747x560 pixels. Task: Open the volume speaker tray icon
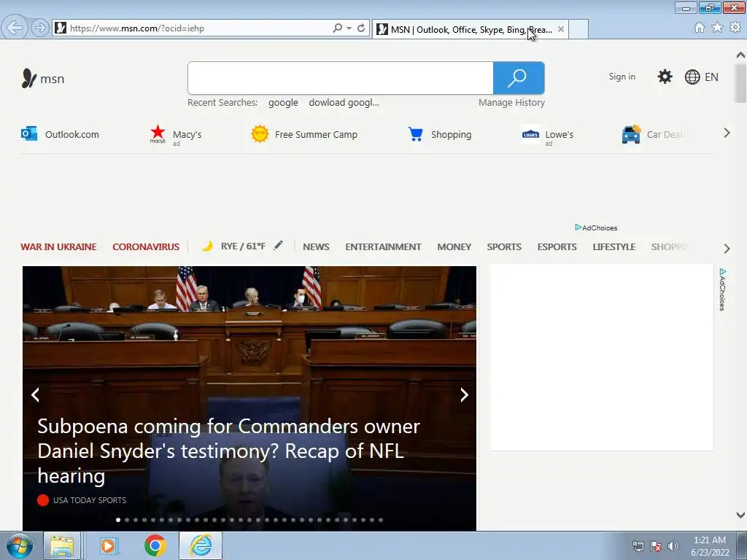673,546
